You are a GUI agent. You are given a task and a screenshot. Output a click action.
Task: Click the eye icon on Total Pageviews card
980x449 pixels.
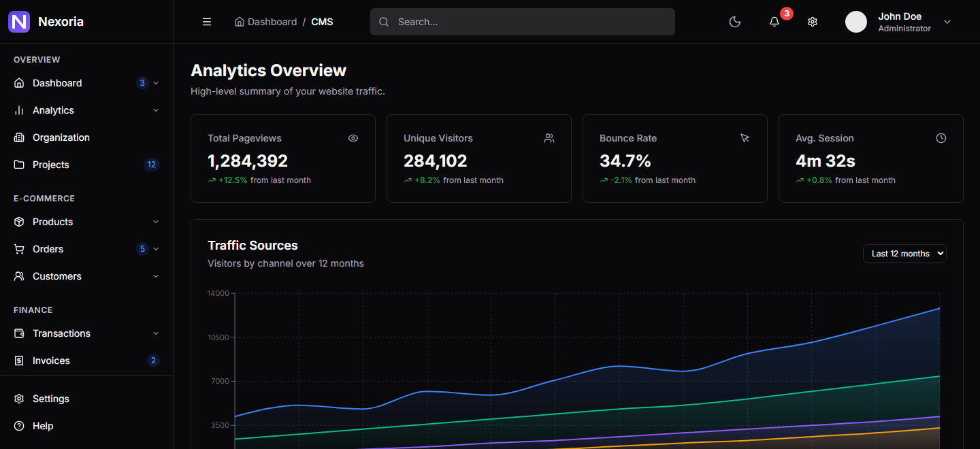click(x=353, y=138)
